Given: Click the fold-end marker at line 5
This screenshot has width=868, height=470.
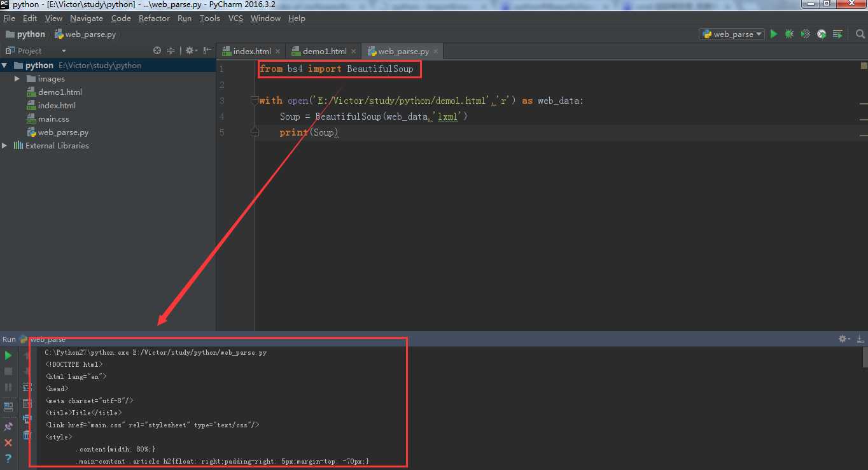Looking at the screenshot, I should pyautogui.click(x=255, y=132).
